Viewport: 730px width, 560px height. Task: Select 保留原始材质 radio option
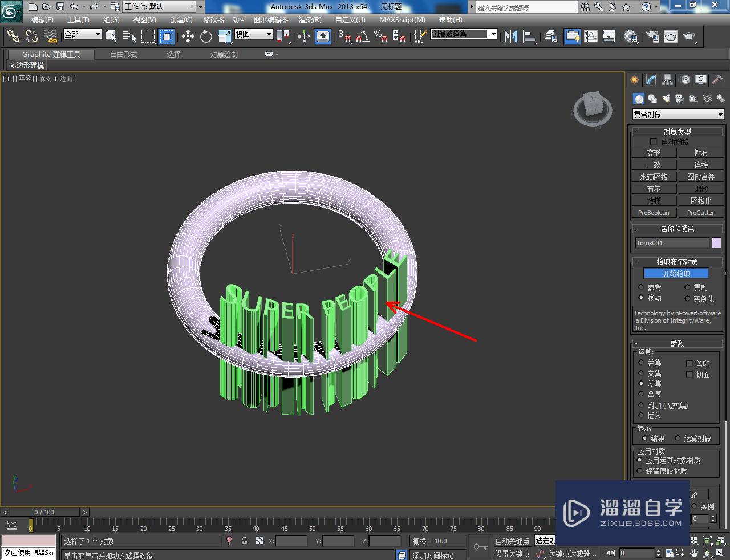coord(640,471)
